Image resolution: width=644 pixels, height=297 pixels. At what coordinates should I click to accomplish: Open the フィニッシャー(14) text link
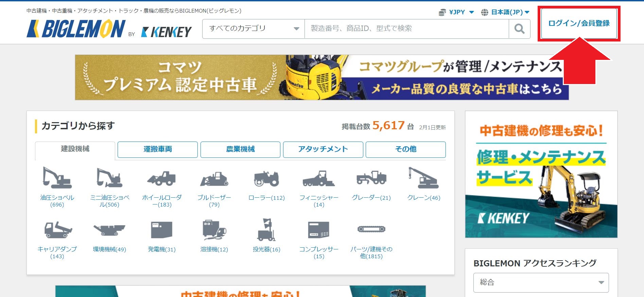(x=319, y=201)
